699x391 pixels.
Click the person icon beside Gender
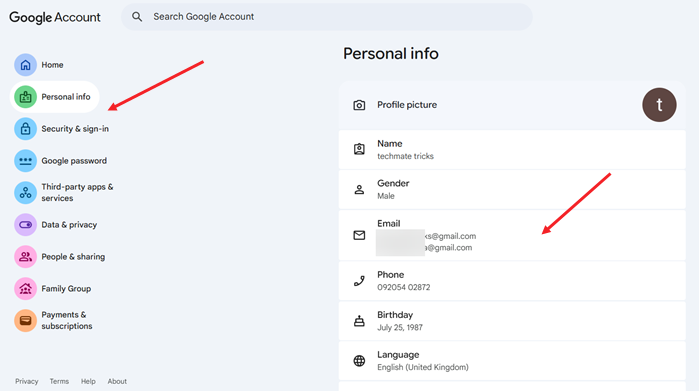[x=359, y=189]
